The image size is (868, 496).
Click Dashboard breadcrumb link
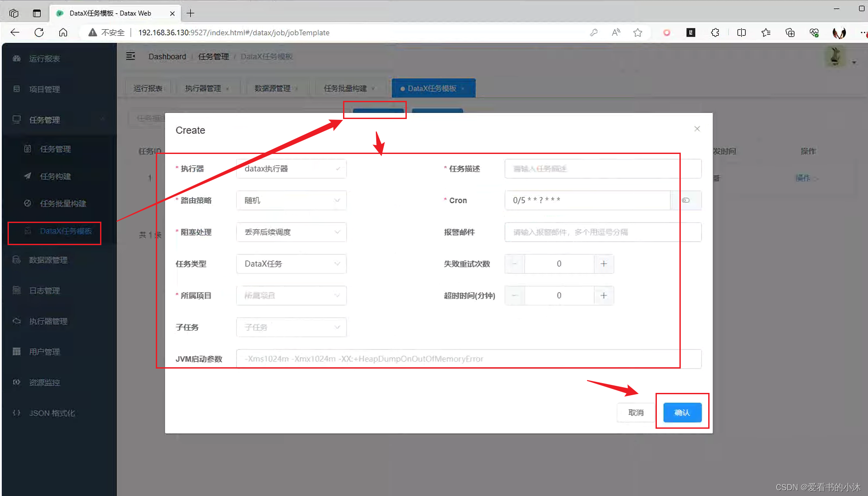point(167,57)
